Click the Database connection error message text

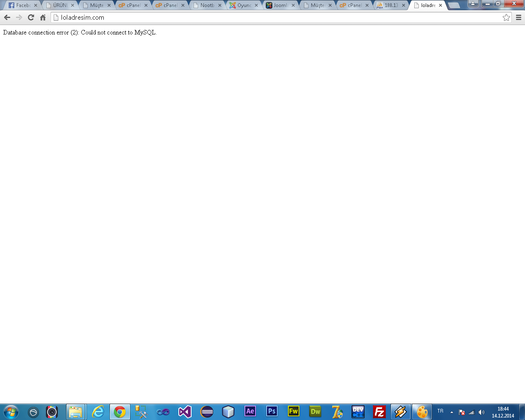80,32
